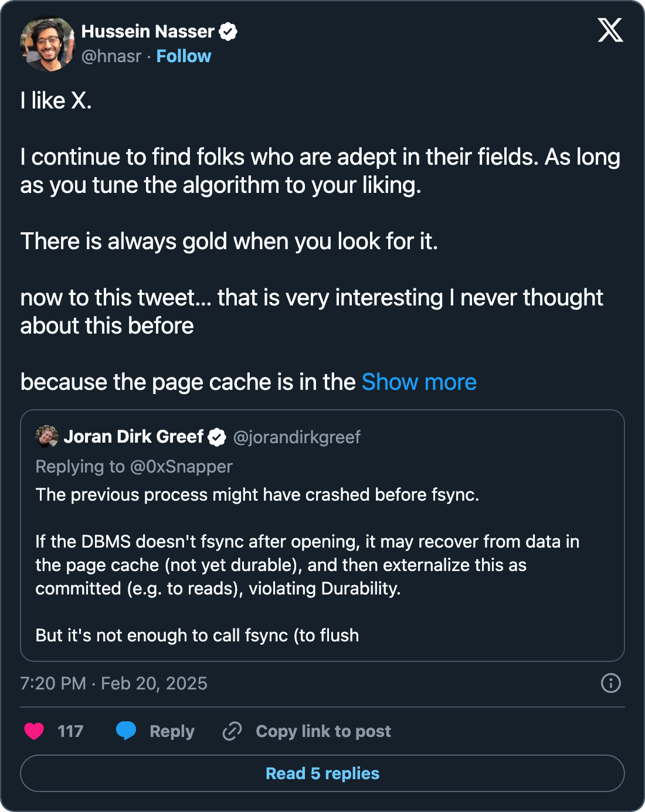Viewport: 645px width, 812px height.
Task: Open Hussein Nasser's profile picture
Action: 47,43
